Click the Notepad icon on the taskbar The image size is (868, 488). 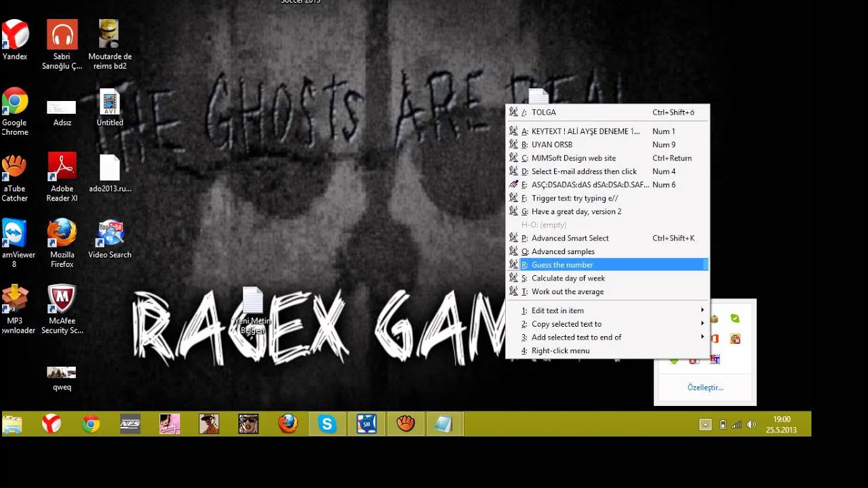(443, 424)
